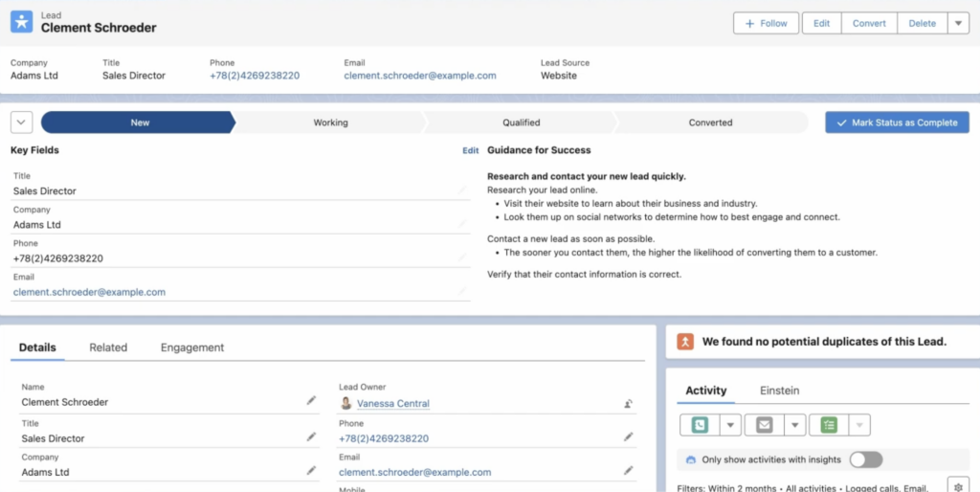
Task: Select the Qualified path stage
Action: click(522, 123)
